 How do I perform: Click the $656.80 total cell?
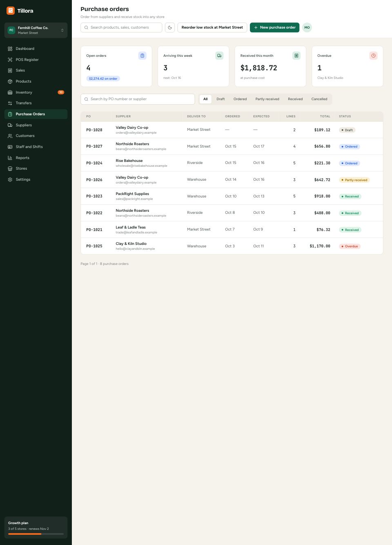click(x=322, y=146)
